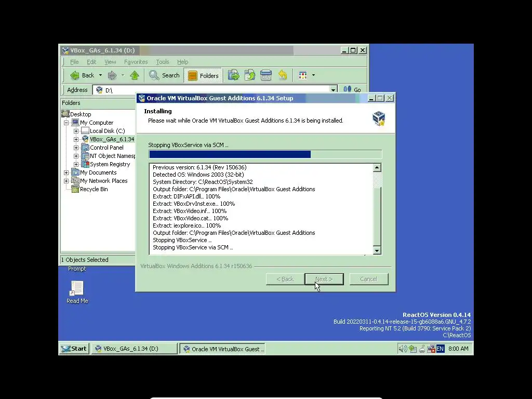
Task: Click the volume speaker tray icon
Action: click(x=403, y=349)
